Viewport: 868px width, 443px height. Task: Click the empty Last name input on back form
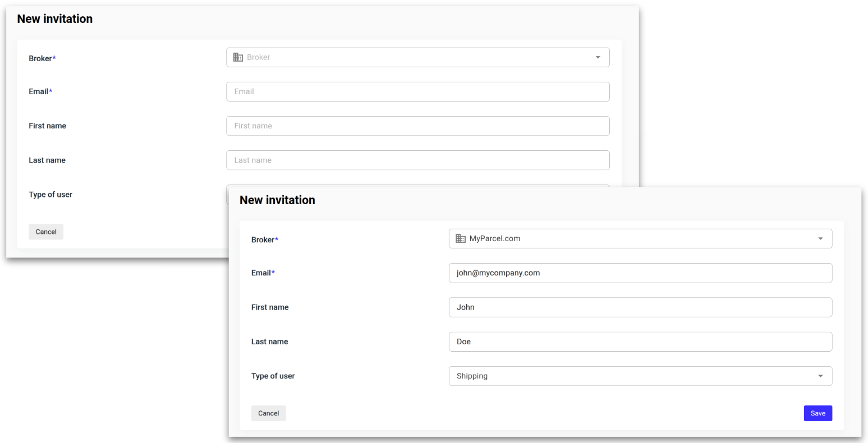pos(417,160)
